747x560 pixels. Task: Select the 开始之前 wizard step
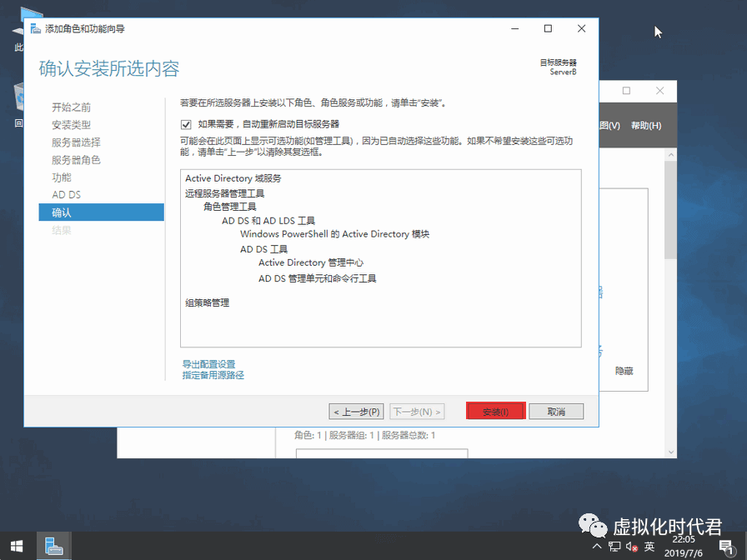point(71,107)
